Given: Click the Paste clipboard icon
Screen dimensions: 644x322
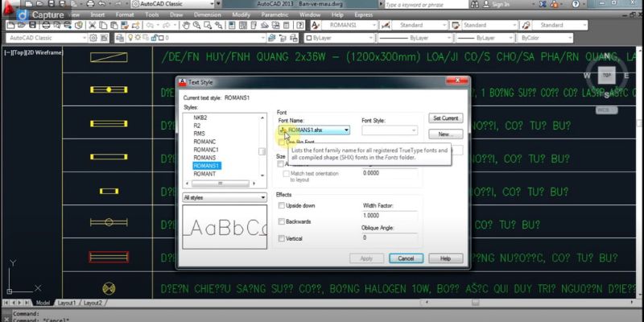Looking at the screenshot, I should (114, 25).
